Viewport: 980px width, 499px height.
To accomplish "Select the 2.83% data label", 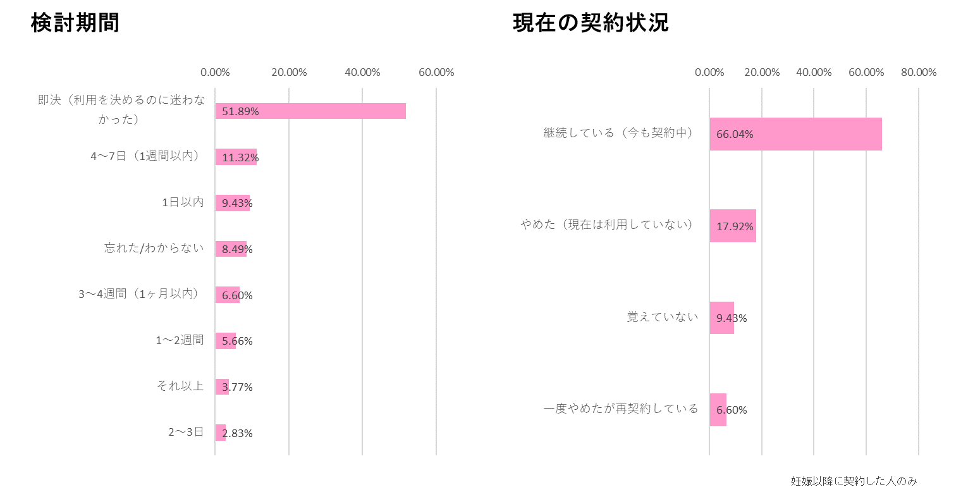I will click(237, 433).
